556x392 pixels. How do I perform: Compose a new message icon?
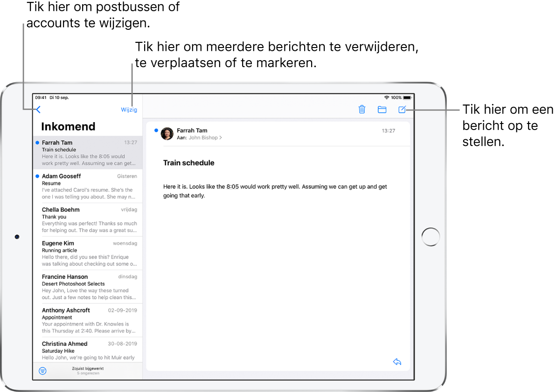402,110
